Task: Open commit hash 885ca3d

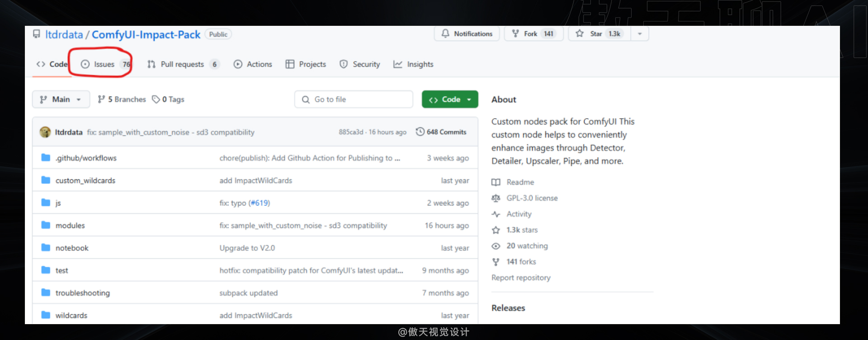Action: (351, 132)
